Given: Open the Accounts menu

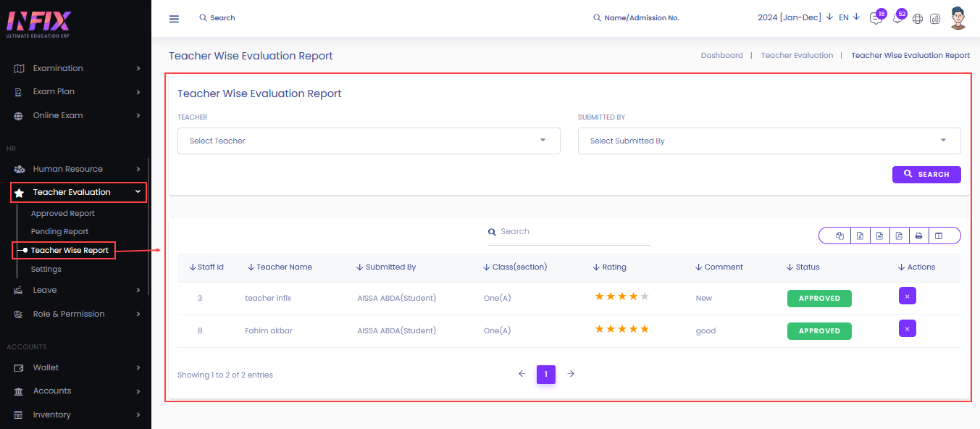Looking at the screenshot, I should pyautogui.click(x=75, y=391).
